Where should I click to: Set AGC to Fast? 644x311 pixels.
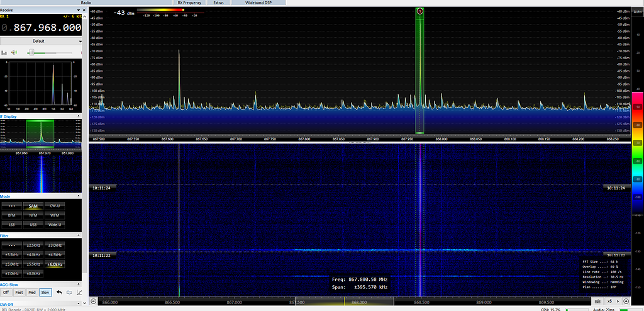19,292
